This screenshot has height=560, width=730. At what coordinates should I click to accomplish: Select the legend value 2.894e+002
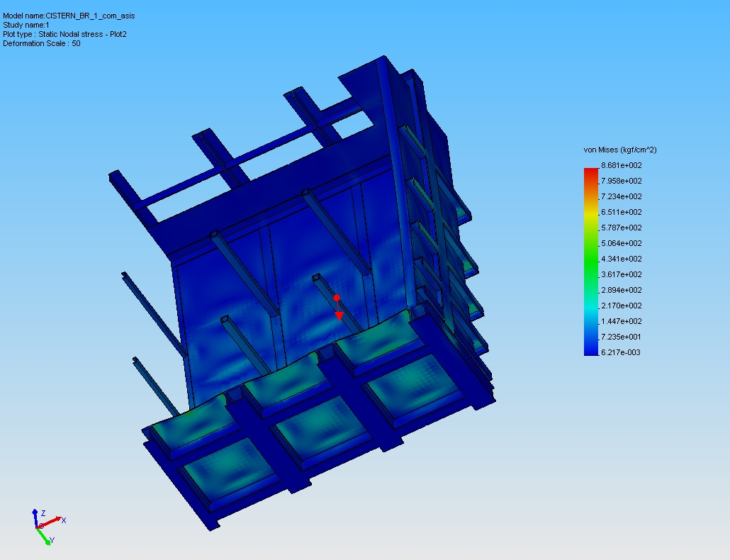pyautogui.click(x=622, y=291)
